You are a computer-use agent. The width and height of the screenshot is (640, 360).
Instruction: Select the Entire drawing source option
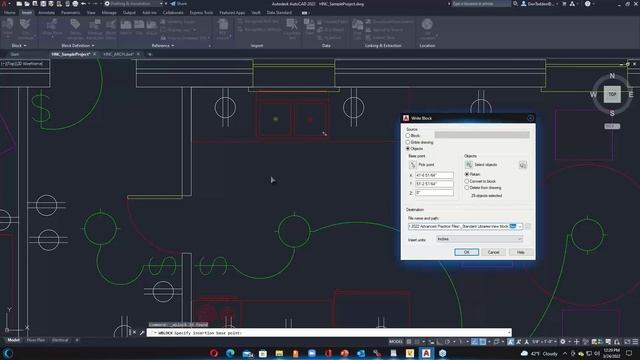408,142
